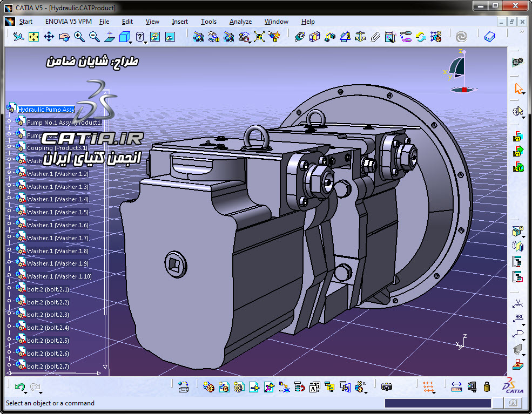This screenshot has width=532, height=414.
Task: Select the Fit All In tool
Action: [33, 36]
